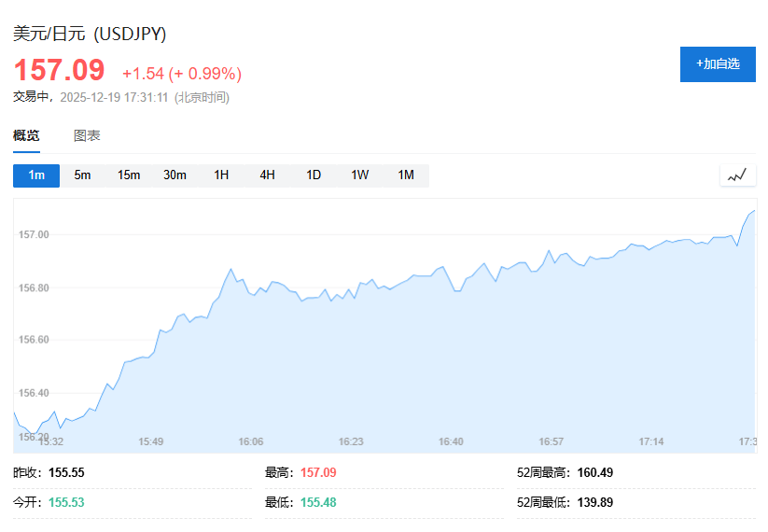The height and width of the screenshot is (532, 768).
Task: Click the 16:06 time axis label
Action: pos(251,441)
